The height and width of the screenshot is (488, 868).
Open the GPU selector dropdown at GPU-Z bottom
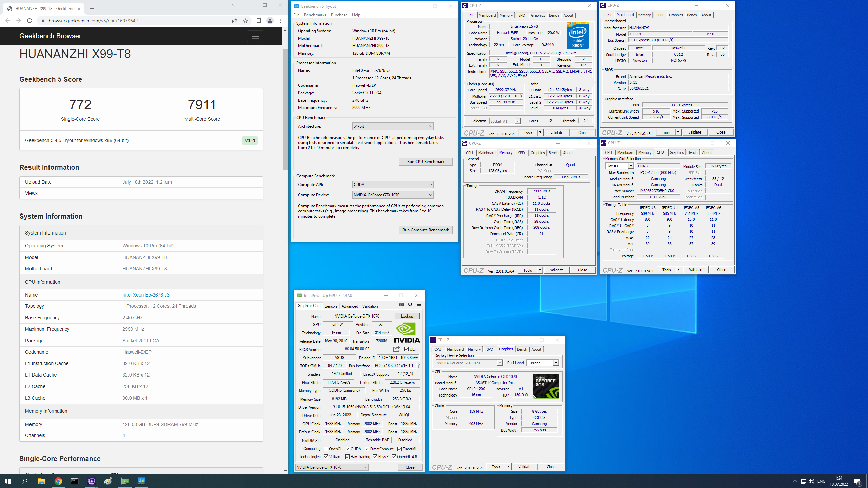pos(332,467)
